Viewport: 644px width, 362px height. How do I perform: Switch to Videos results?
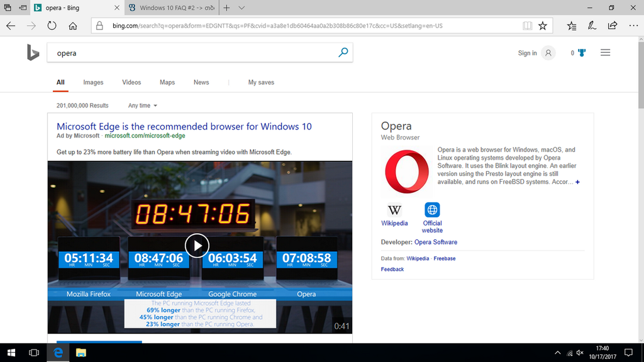131,82
